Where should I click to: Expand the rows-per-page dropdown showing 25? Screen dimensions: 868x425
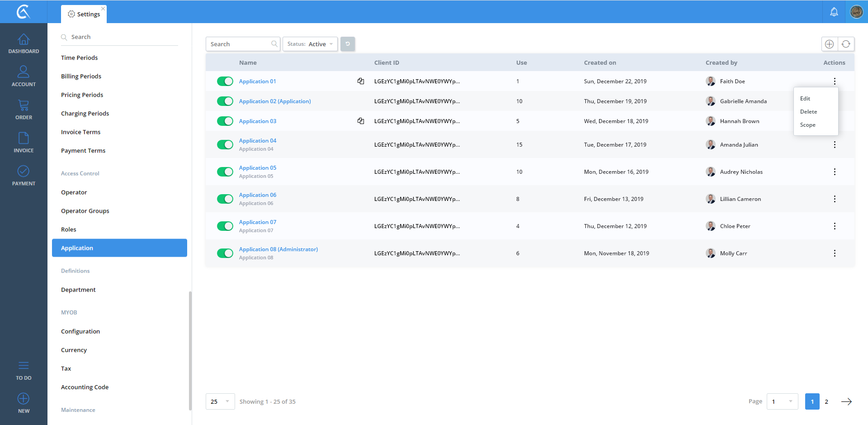click(x=220, y=401)
